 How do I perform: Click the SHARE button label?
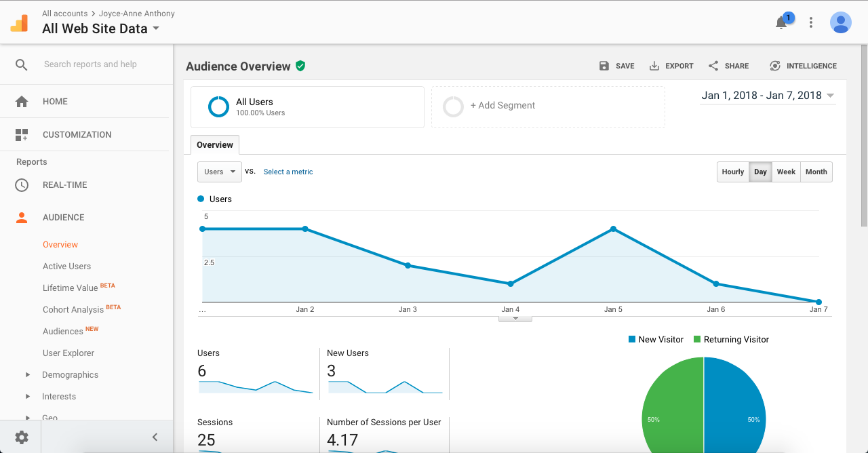737,66
